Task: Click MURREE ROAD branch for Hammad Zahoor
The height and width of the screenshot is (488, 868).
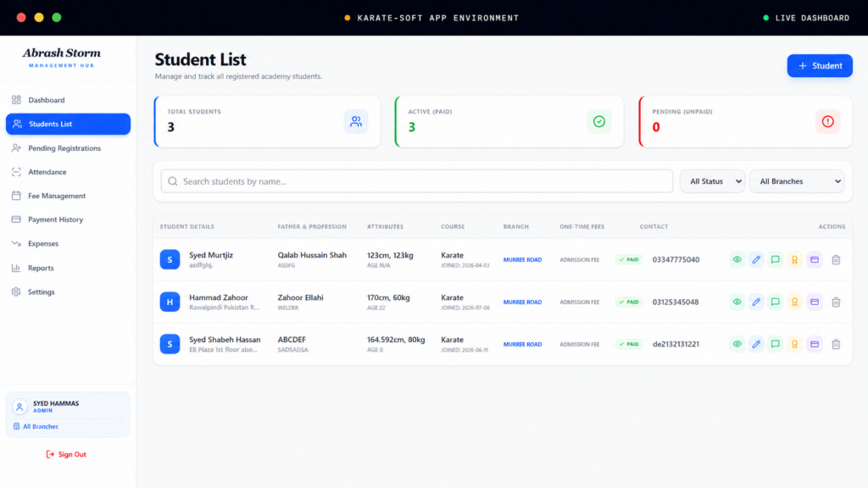Action: click(x=522, y=302)
